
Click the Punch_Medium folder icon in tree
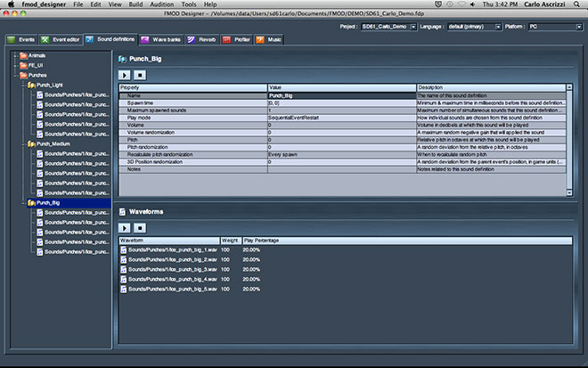(x=31, y=143)
